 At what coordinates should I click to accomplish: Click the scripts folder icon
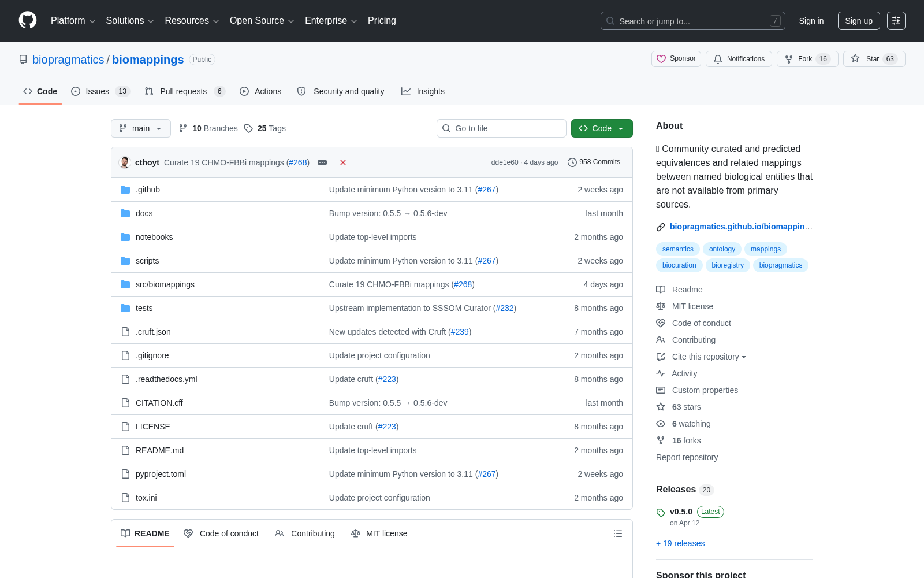point(125,261)
